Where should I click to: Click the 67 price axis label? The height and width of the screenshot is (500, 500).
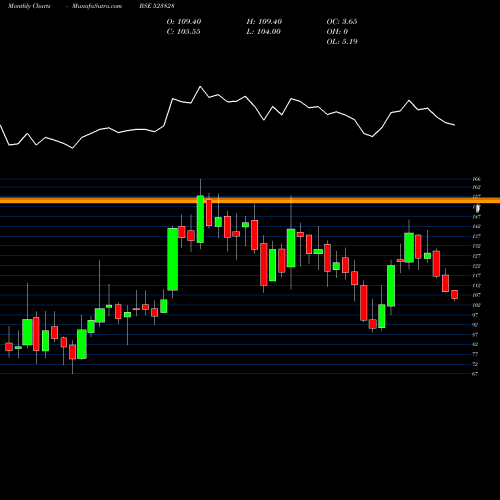pyautogui.click(x=475, y=374)
